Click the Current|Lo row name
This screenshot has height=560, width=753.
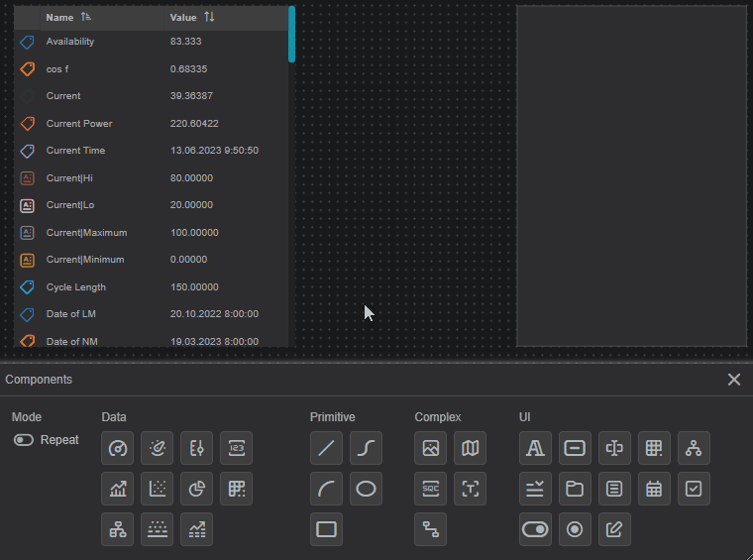pyautogui.click(x=70, y=205)
